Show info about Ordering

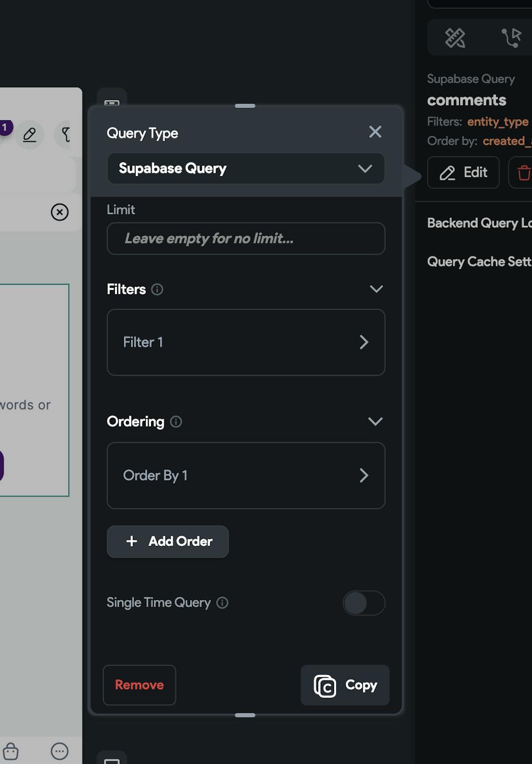[176, 422]
